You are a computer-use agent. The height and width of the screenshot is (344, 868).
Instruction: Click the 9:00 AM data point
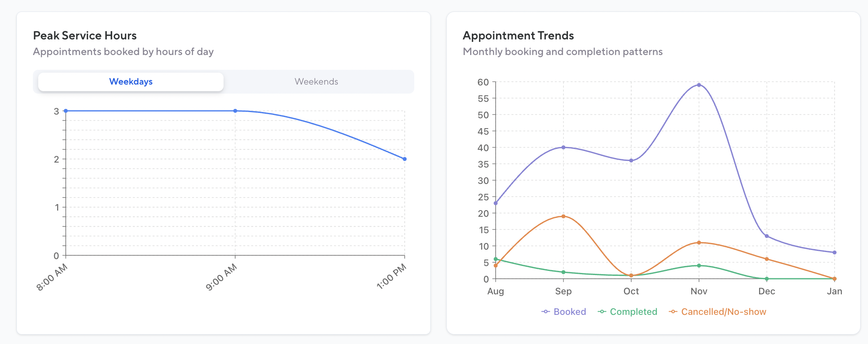point(235,111)
